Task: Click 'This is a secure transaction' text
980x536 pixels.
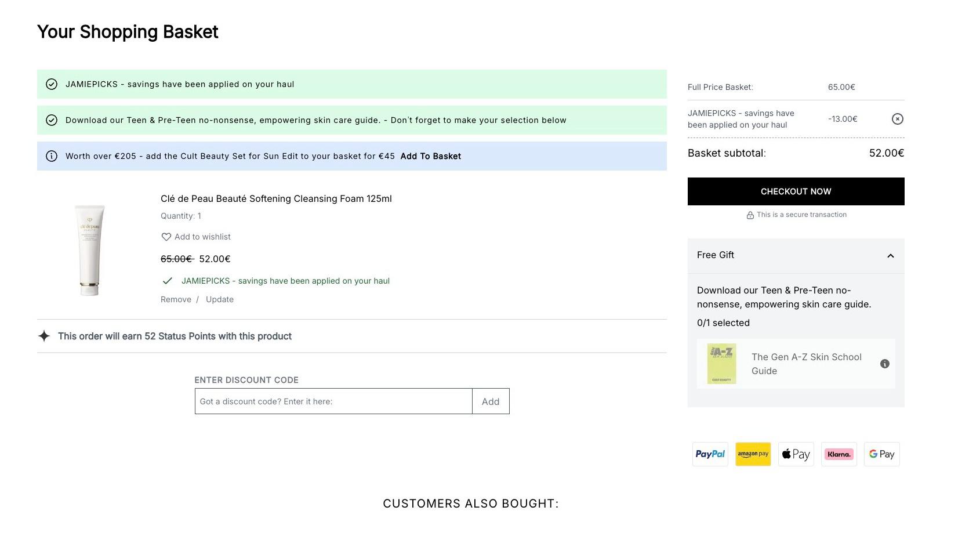Action: pos(801,215)
